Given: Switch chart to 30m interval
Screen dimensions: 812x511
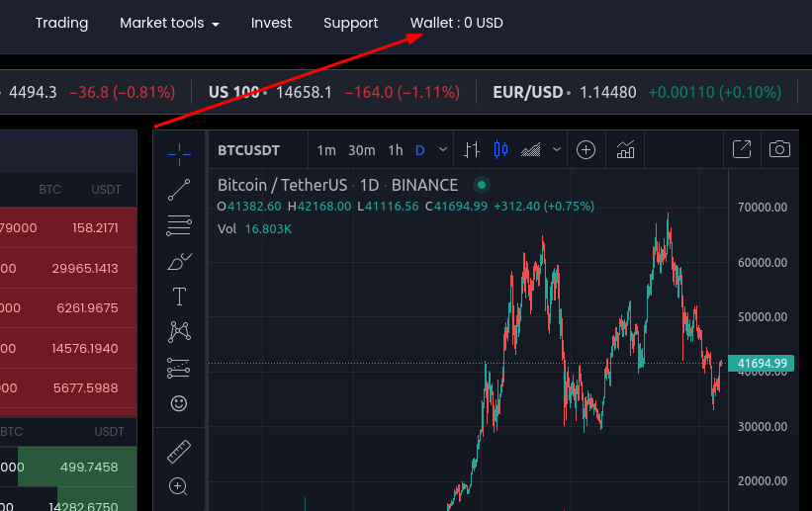Looking at the screenshot, I should (361, 150).
